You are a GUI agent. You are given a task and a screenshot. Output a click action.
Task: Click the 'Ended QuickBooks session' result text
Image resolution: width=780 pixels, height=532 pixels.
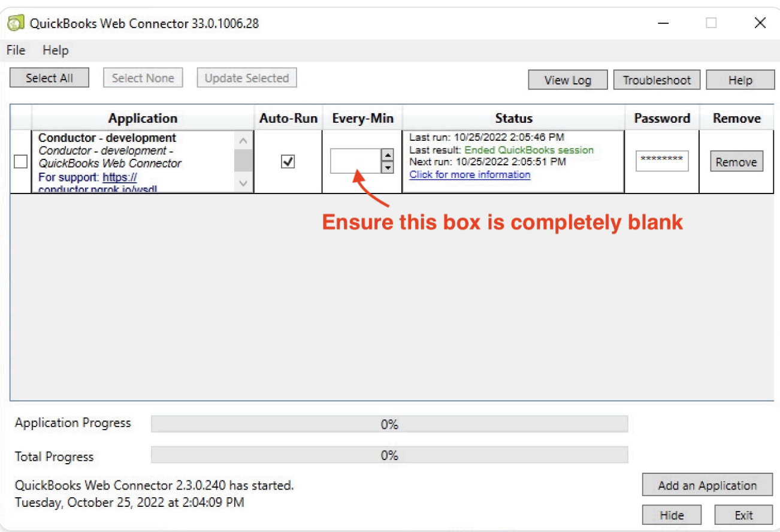529,150
